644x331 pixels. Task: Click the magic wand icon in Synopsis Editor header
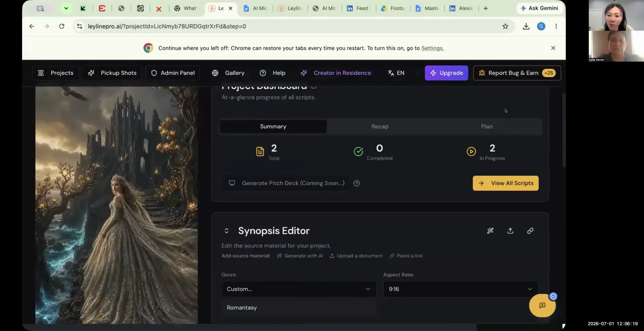490,231
